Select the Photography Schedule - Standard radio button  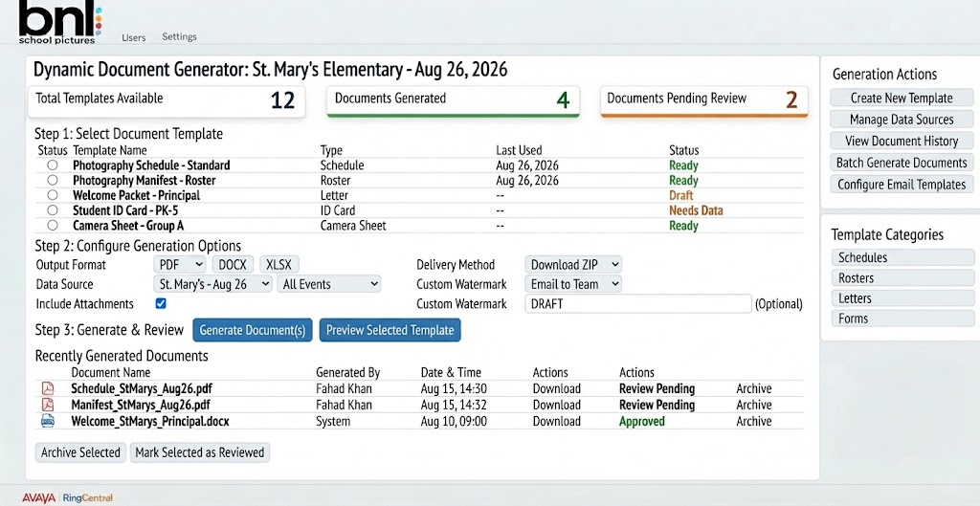tap(53, 165)
